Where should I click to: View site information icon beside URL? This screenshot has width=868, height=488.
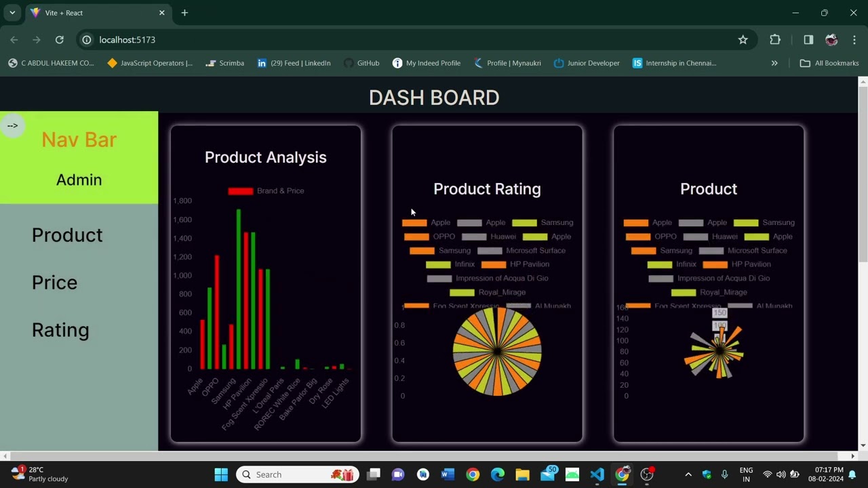coord(87,40)
